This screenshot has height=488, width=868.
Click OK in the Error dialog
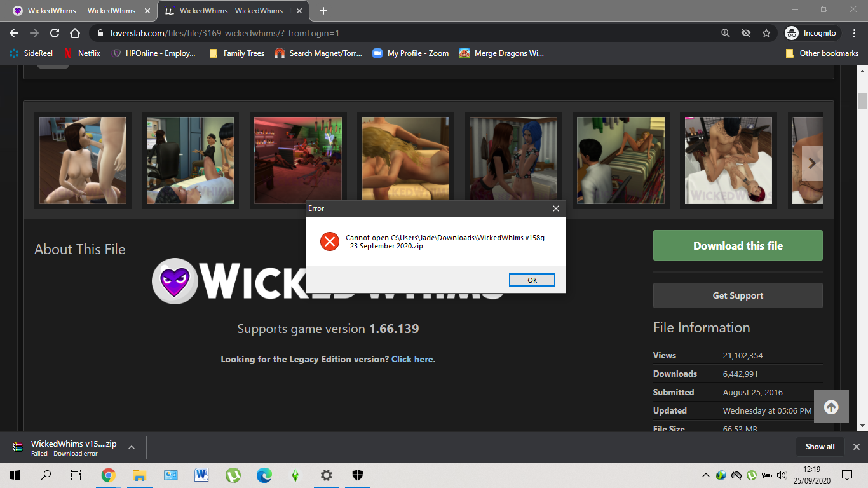click(x=532, y=280)
